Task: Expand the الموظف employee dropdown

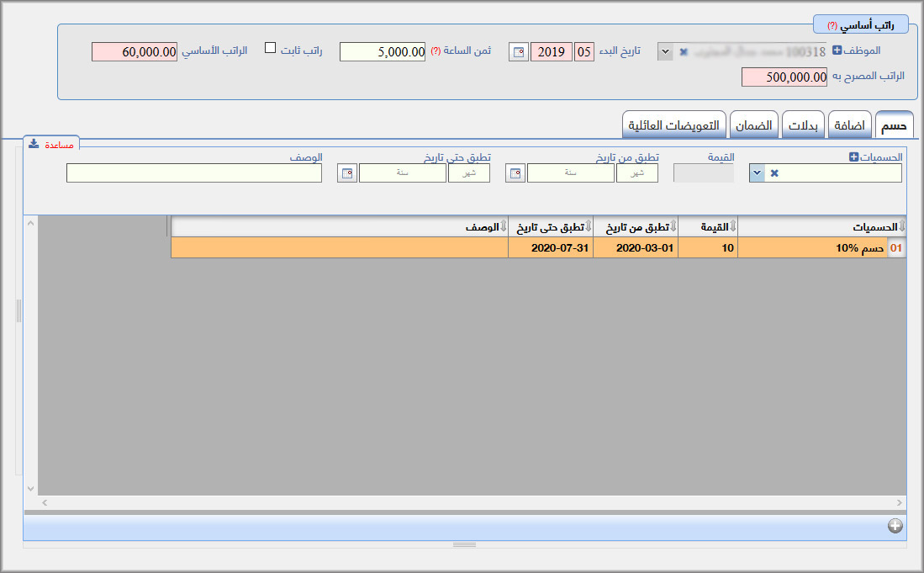Action: (664, 52)
